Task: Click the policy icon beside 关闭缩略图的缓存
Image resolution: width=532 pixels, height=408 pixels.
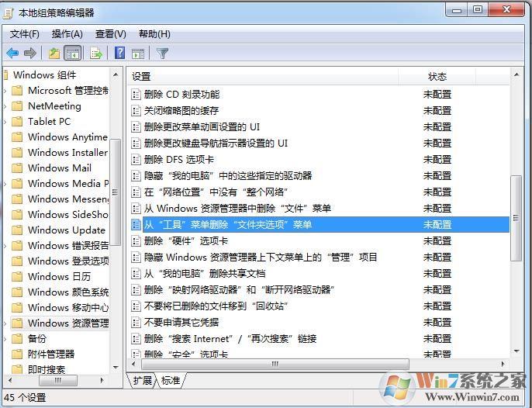Action: point(136,111)
